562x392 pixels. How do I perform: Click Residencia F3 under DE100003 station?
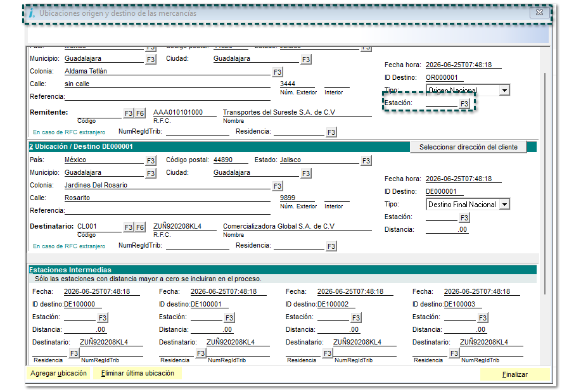point(454,353)
